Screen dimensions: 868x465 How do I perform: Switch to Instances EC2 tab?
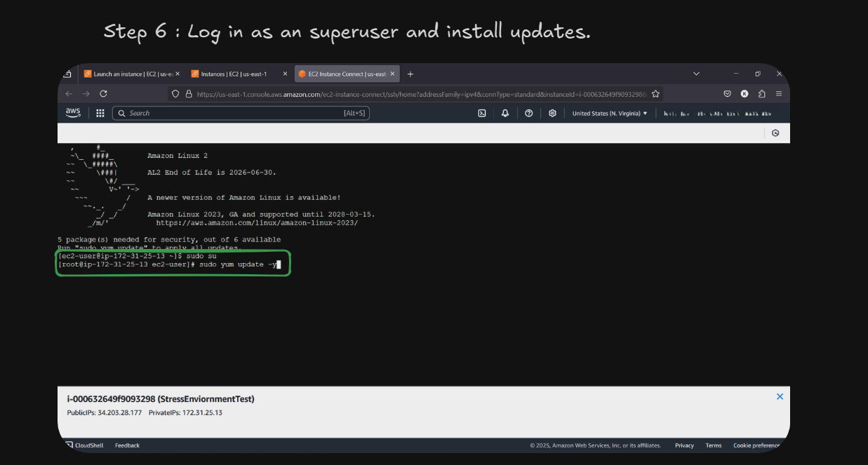tap(239, 74)
